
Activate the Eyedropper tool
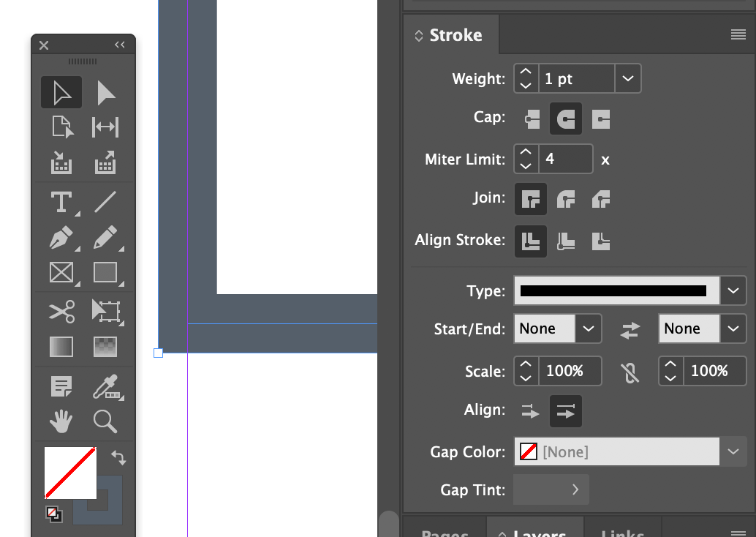click(x=105, y=386)
